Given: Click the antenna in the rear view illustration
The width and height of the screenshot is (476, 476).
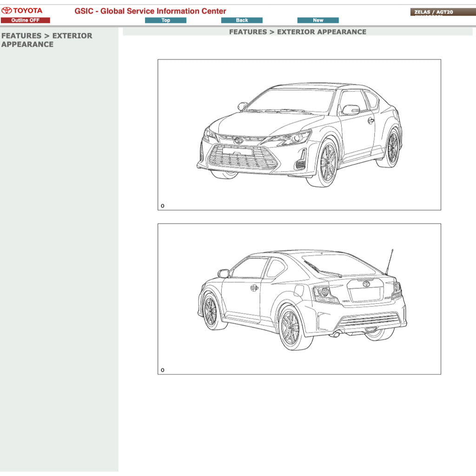Looking at the screenshot, I should point(389,261).
